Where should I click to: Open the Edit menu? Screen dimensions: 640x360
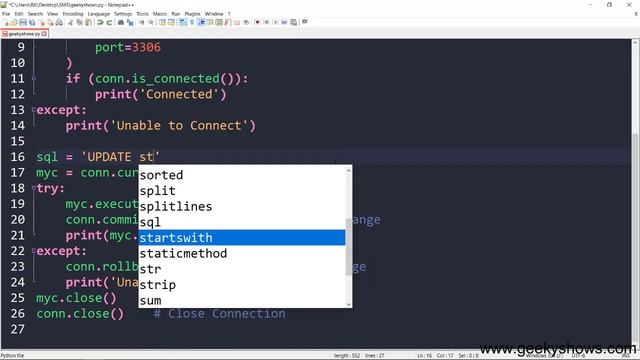(x=19, y=14)
